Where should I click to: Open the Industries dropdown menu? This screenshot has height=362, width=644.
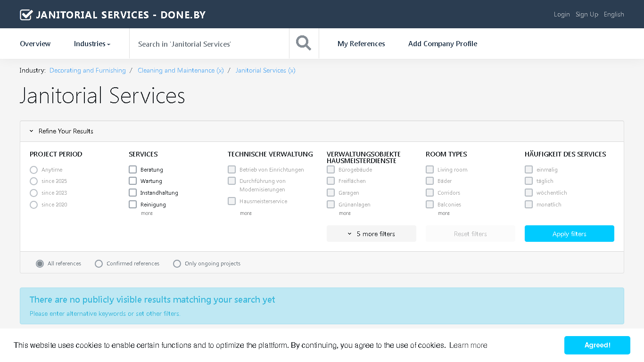coord(92,44)
